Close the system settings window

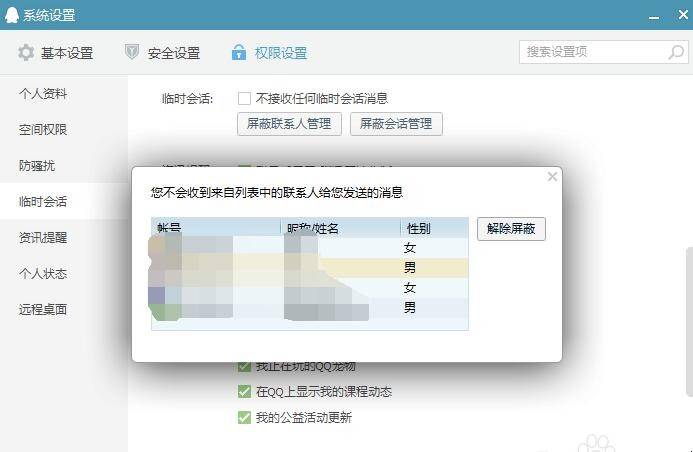pos(683,15)
